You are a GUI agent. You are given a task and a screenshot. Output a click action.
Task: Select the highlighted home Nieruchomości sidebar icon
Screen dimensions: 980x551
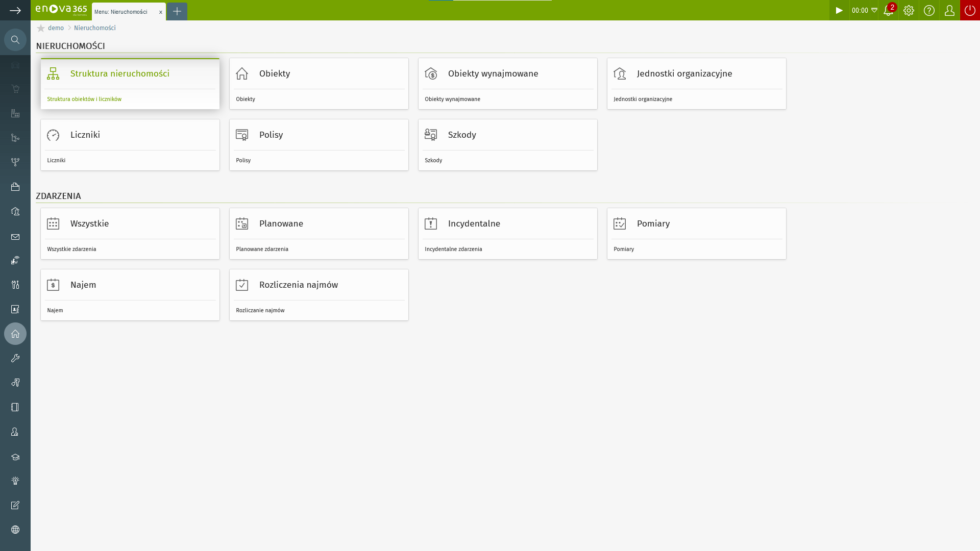coord(15,334)
